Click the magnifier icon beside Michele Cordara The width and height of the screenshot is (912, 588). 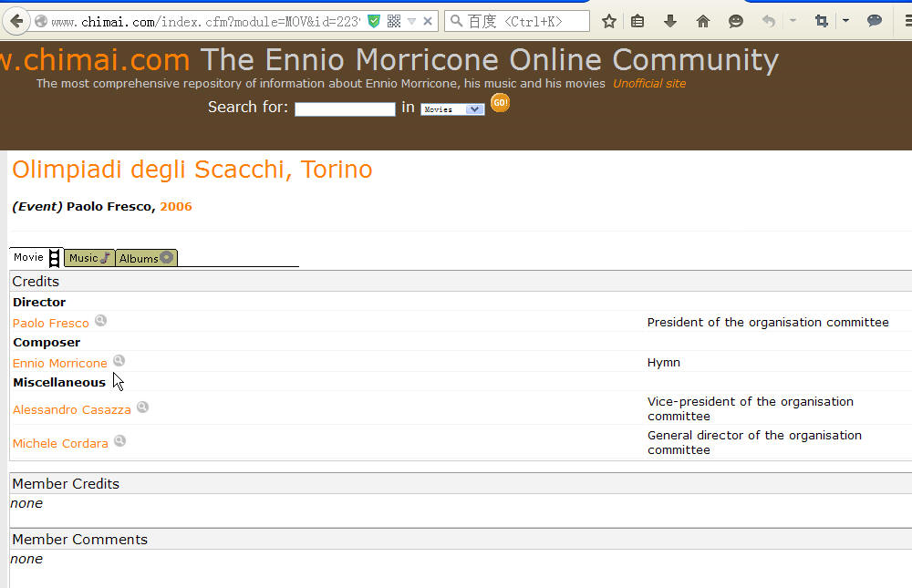[119, 441]
